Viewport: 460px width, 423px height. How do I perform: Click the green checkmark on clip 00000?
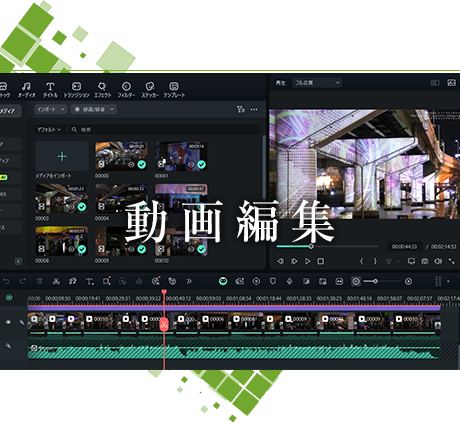(142, 164)
